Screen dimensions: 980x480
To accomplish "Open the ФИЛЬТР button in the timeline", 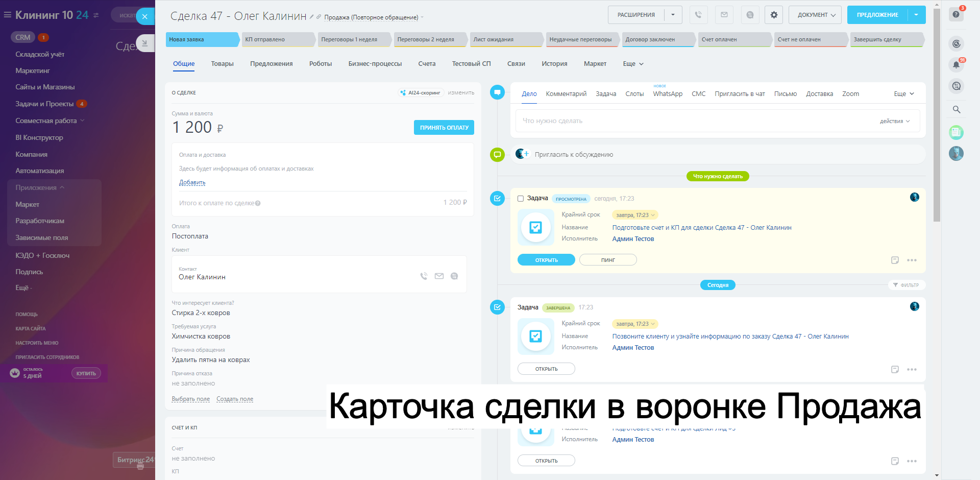I will point(906,285).
